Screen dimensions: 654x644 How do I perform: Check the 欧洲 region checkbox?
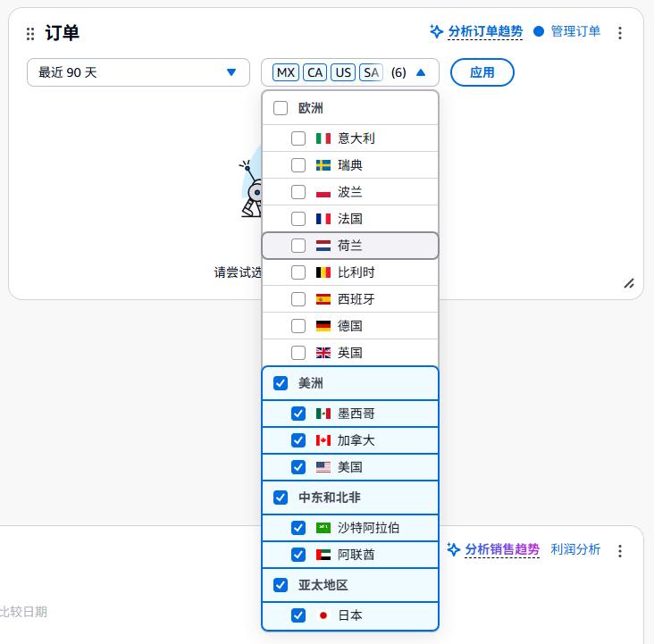pyautogui.click(x=281, y=108)
